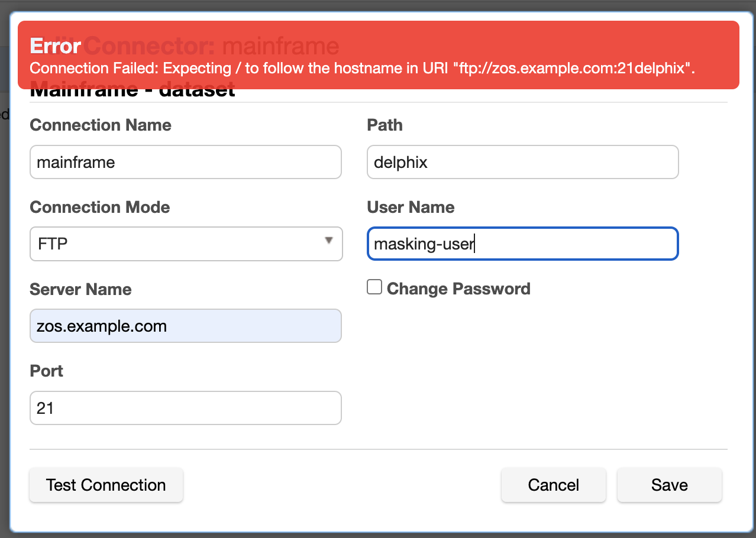
Task: Click the Test Connection button
Action: point(106,485)
